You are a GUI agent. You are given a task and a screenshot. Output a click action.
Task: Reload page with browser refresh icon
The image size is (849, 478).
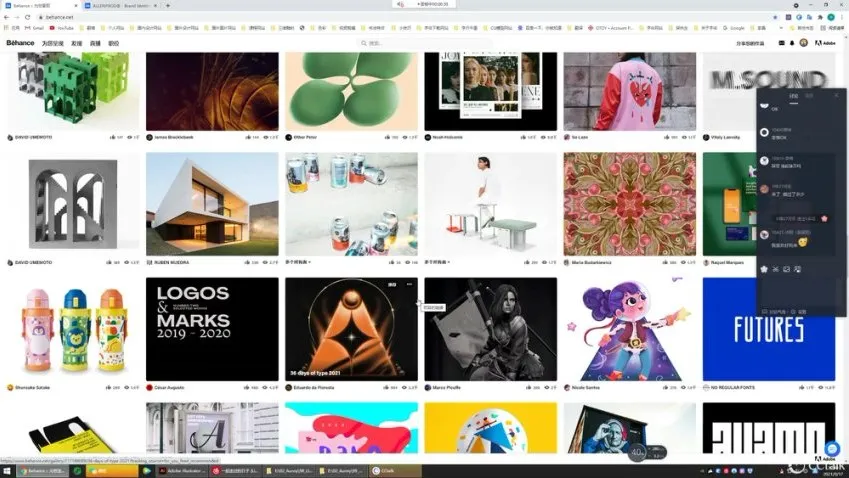pyautogui.click(x=29, y=18)
